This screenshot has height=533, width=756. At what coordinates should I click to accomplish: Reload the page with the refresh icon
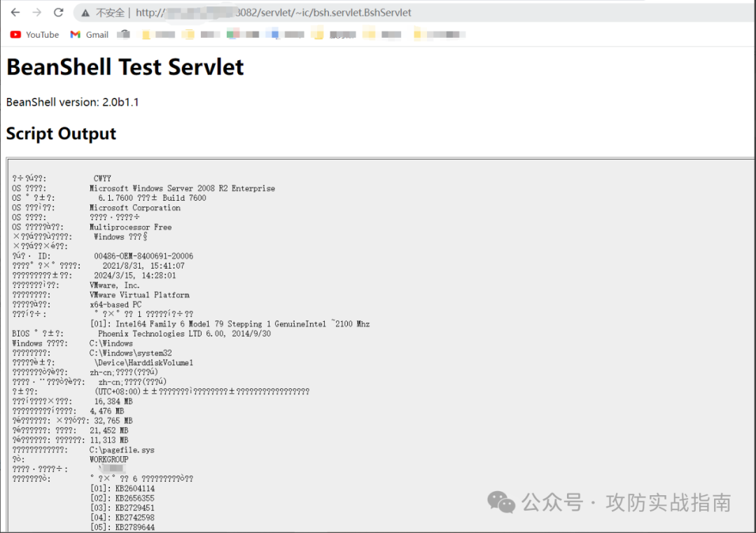[58, 13]
